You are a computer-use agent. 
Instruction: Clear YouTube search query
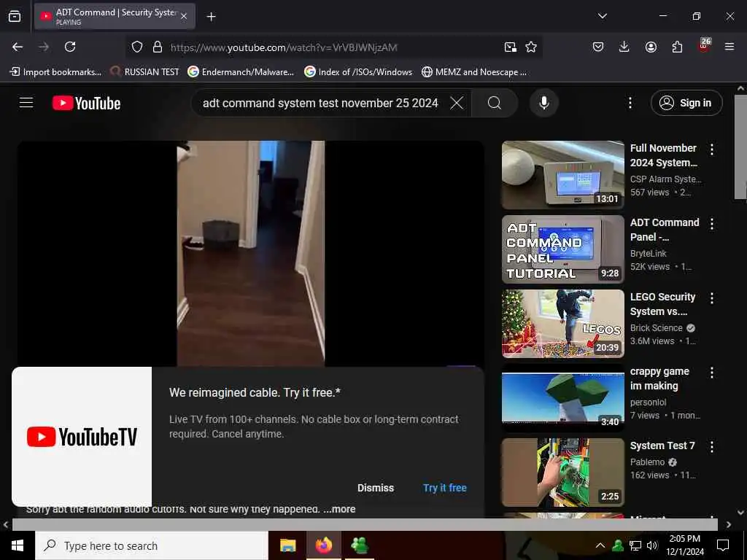click(457, 103)
